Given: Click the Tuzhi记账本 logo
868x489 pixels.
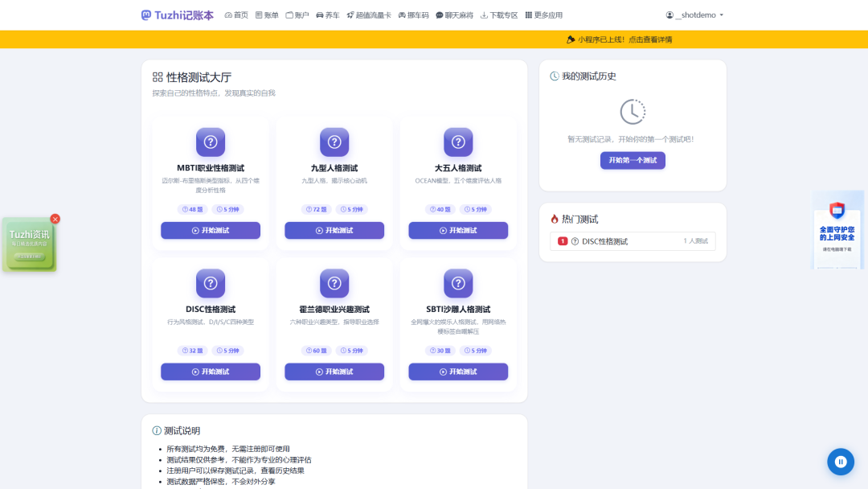Looking at the screenshot, I should pyautogui.click(x=177, y=15).
